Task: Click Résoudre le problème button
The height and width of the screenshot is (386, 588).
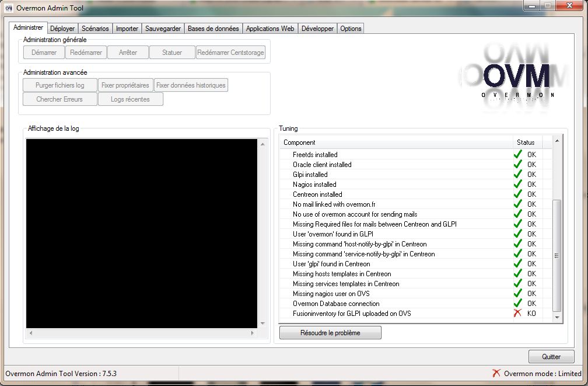Action: pos(330,333)
